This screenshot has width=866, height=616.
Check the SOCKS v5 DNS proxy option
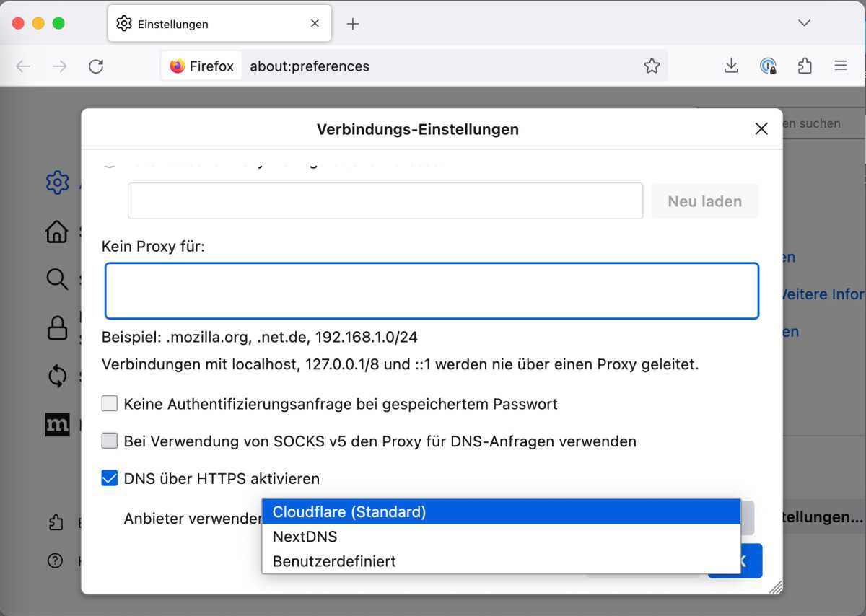109,441
